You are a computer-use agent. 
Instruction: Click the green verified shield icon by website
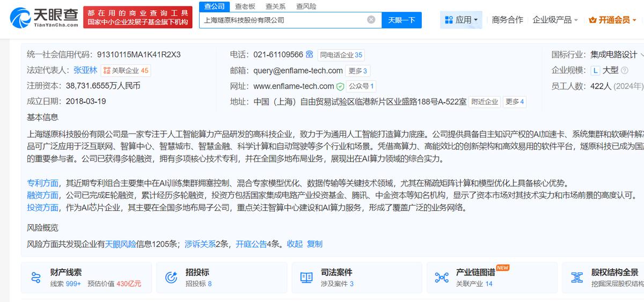tap(340, 86)
